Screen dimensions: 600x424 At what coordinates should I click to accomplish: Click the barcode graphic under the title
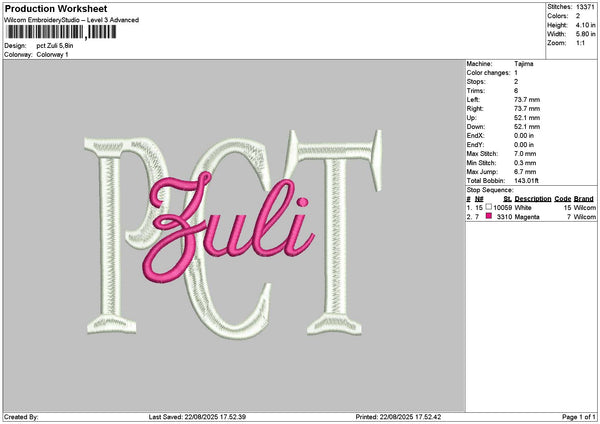pos(61,32)
